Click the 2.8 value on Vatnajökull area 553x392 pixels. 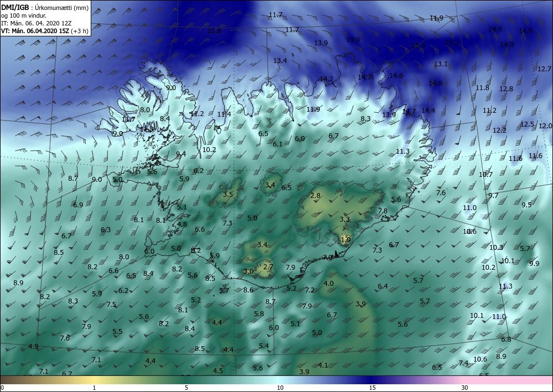point(315,196)
